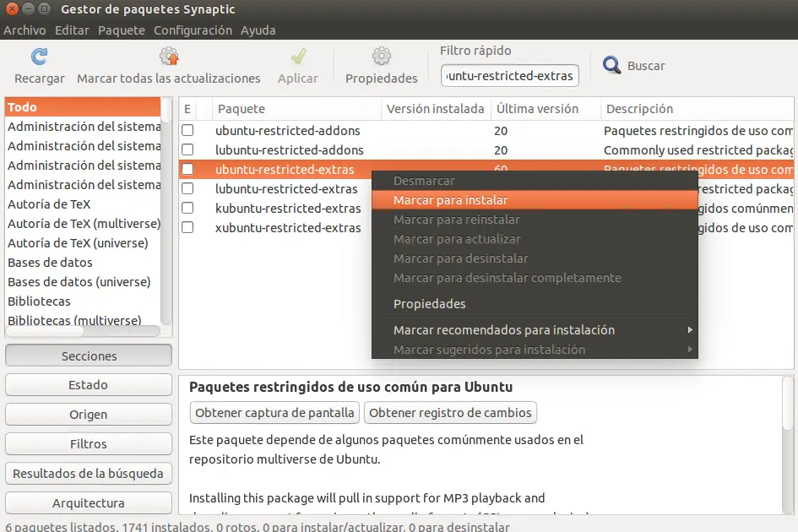Click Obtener registro de cambios button
Viewport: 798px width, 532px height.
(x=450, y=412)
